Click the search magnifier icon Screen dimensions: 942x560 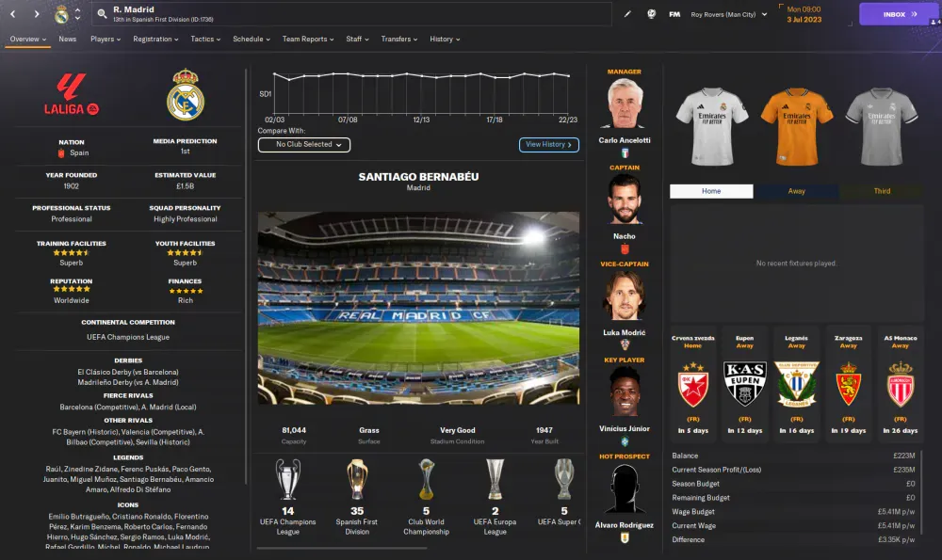[102, 14]
